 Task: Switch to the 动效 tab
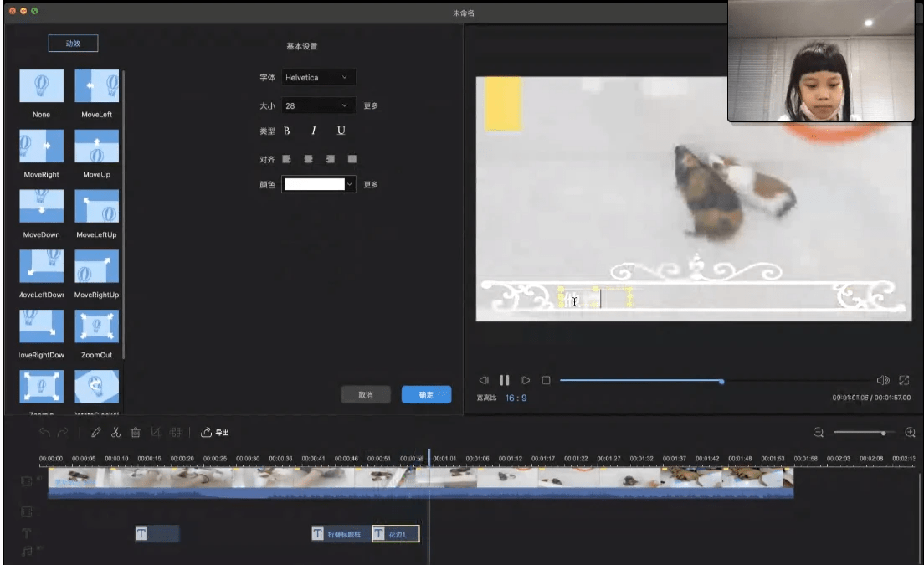pyautogui.click(x=73, y=44)
